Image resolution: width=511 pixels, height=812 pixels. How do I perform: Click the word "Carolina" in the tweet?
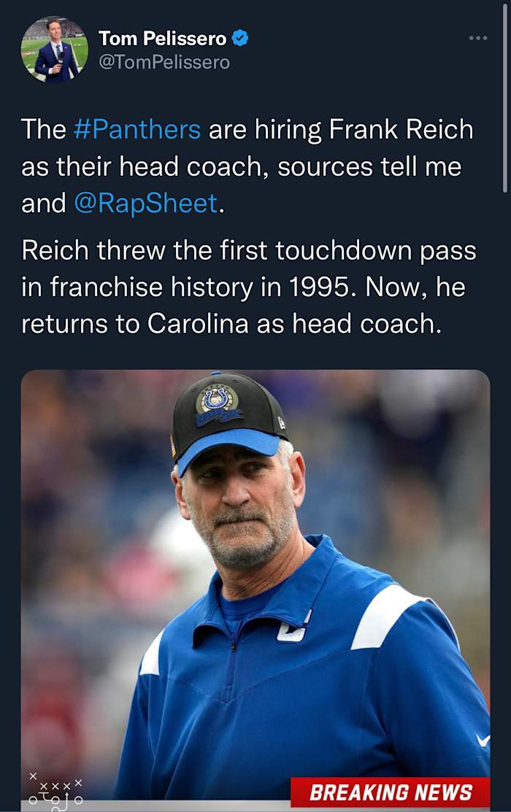tap(198, 323)
